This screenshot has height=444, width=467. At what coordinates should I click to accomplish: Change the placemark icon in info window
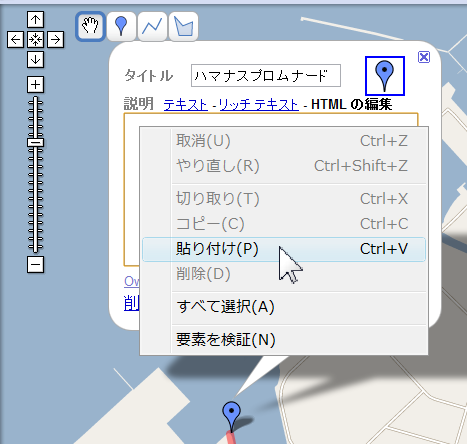(385, 76)
